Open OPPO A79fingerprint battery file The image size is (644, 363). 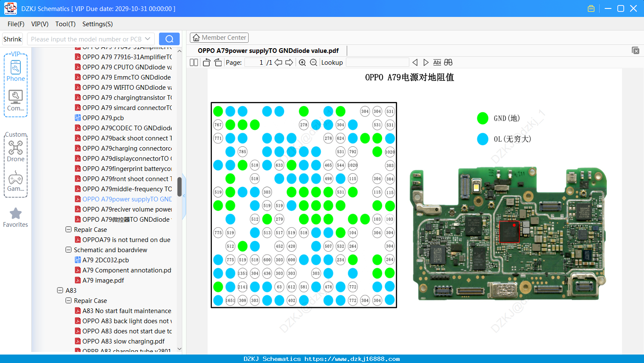[123, 169]
